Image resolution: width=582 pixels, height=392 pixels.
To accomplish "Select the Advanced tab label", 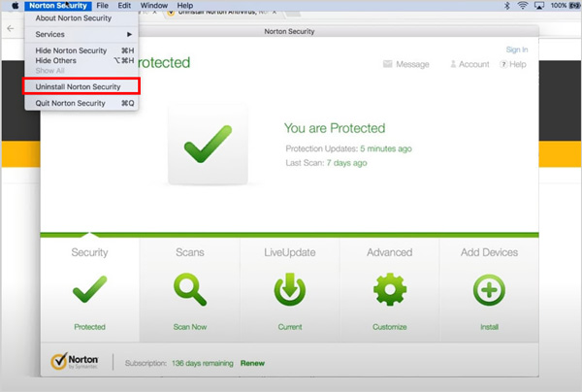I will pos(390,252).
